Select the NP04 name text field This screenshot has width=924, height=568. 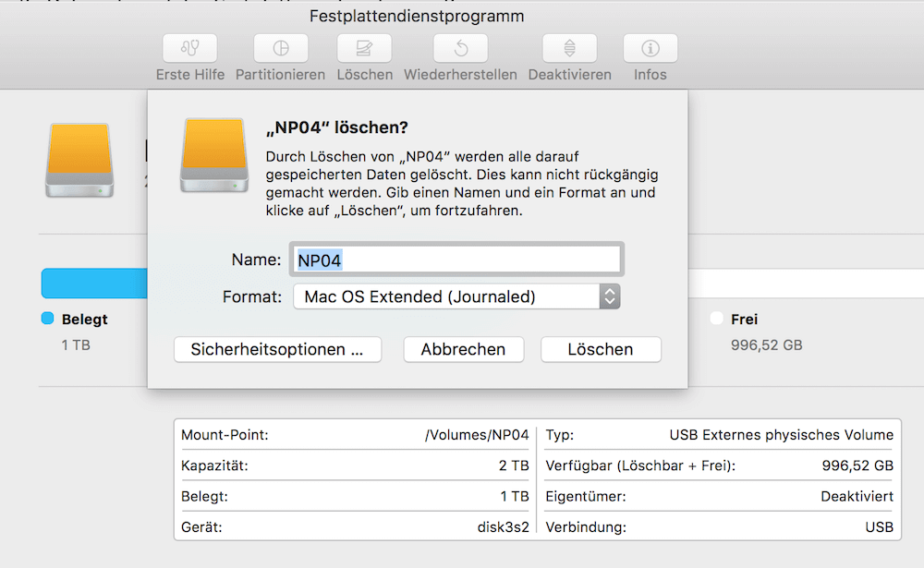(456, 259)
